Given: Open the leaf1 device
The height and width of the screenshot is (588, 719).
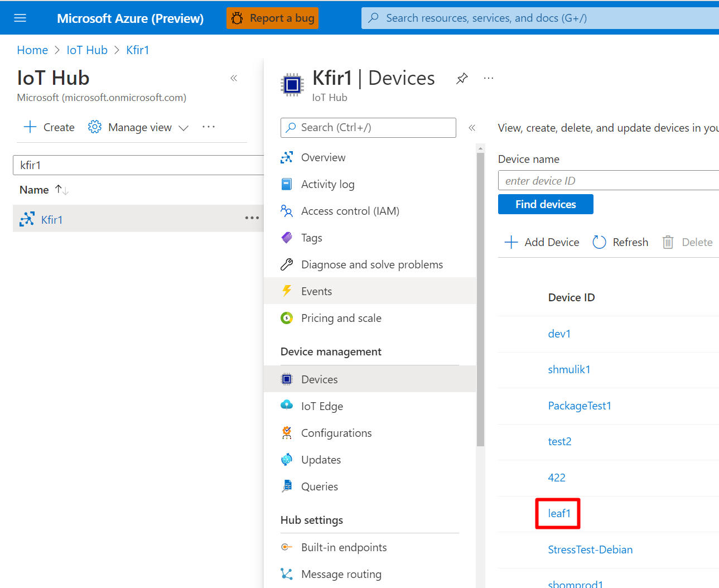Looking at the screenshot, I should [x=559, y=513].
